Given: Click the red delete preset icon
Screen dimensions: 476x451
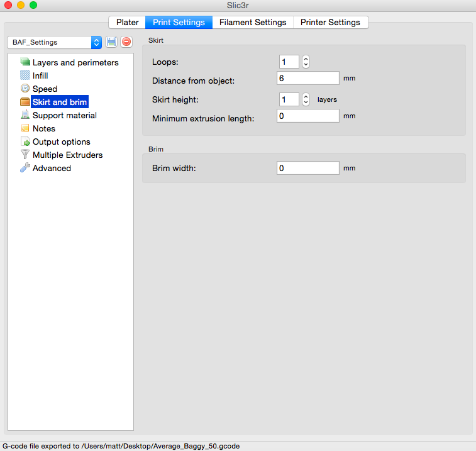Looking at the screenshot, I should 126,42.
